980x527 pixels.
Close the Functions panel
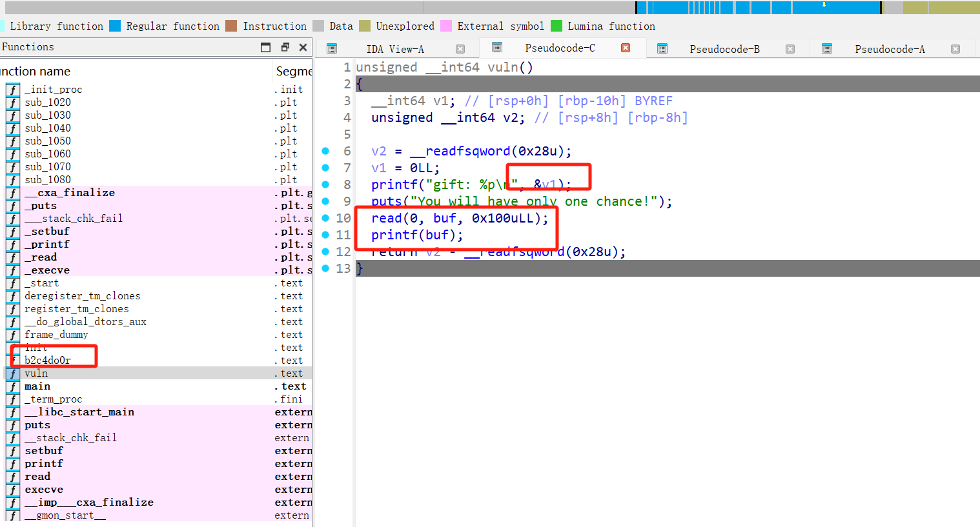pyautogui.click(x=303, y=47)
